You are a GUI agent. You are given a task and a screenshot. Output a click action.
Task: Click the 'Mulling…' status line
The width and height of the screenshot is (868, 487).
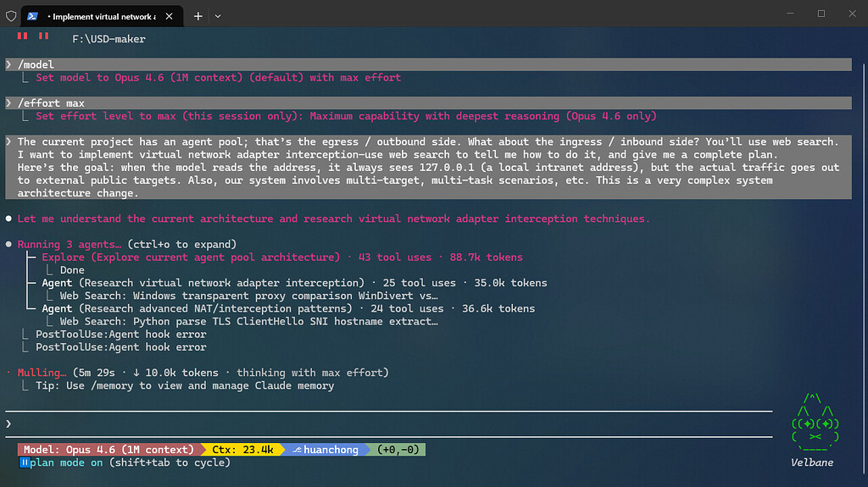click(203, 373)
